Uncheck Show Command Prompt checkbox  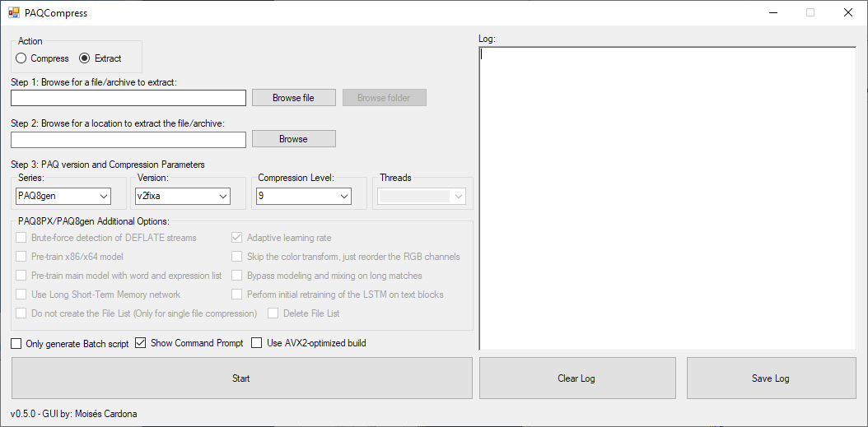click(x=140, y=343)
